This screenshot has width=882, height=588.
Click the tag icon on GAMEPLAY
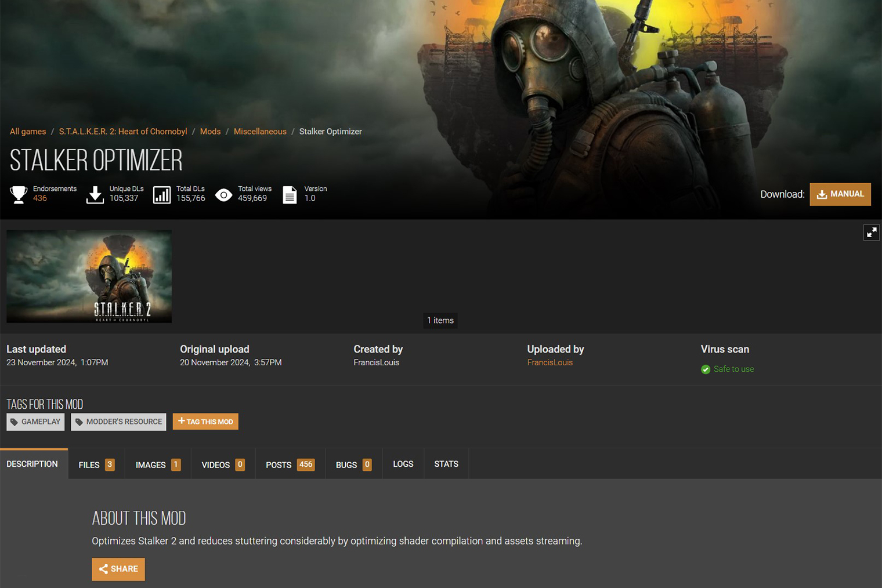click(15, 422)
